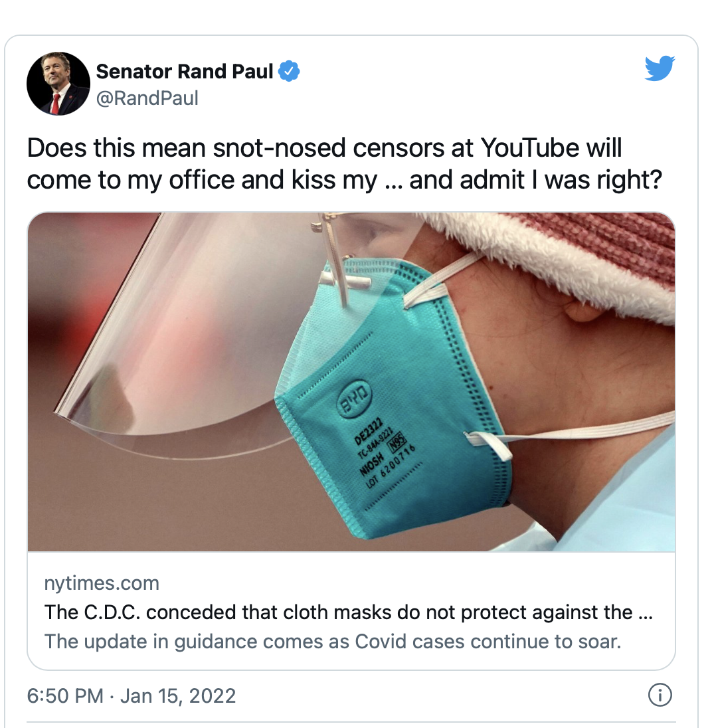Click the Twitter bird logo
The height and width of the screenshot is (728, 712).
pos(660,68)
